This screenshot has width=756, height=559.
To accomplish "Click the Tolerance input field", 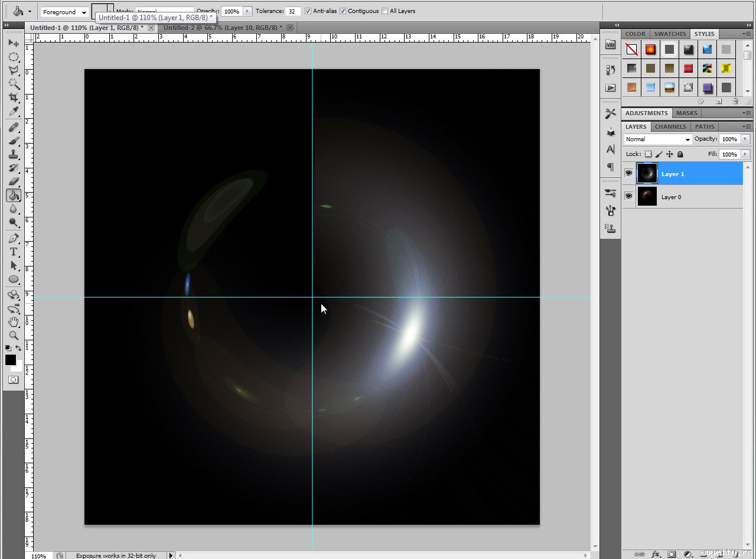I will pyautogui.click(x=293, y=11).
